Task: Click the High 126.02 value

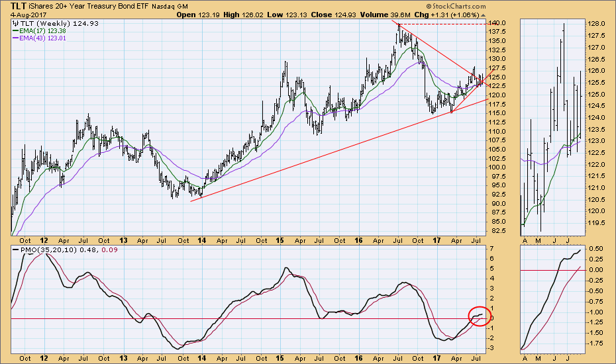Action: click(244, 15)
